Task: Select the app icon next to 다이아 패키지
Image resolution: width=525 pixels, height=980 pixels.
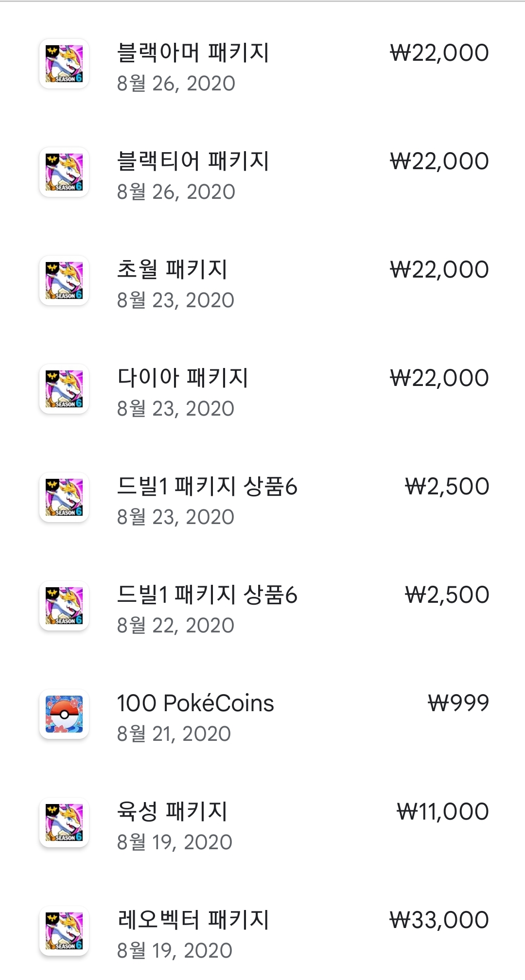Action: coord(64,389)
